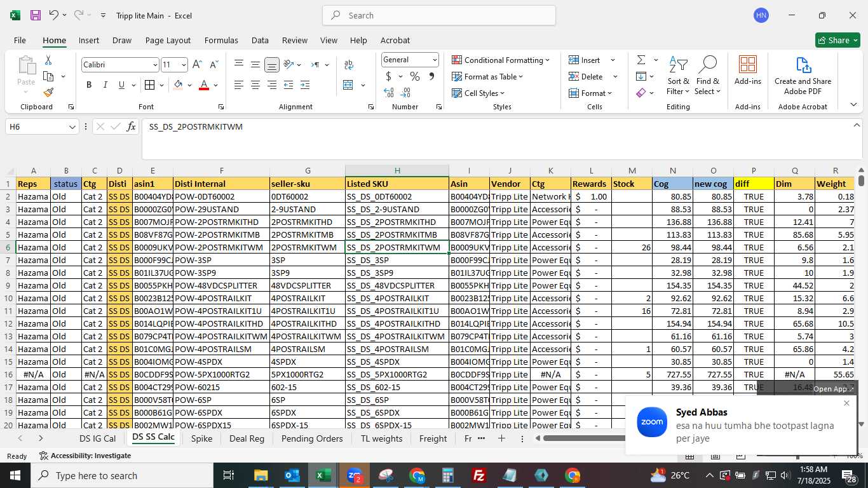Screen dimensions: 868x488
Task: Open the font size dropdown
Action: (x=184, y=65)
